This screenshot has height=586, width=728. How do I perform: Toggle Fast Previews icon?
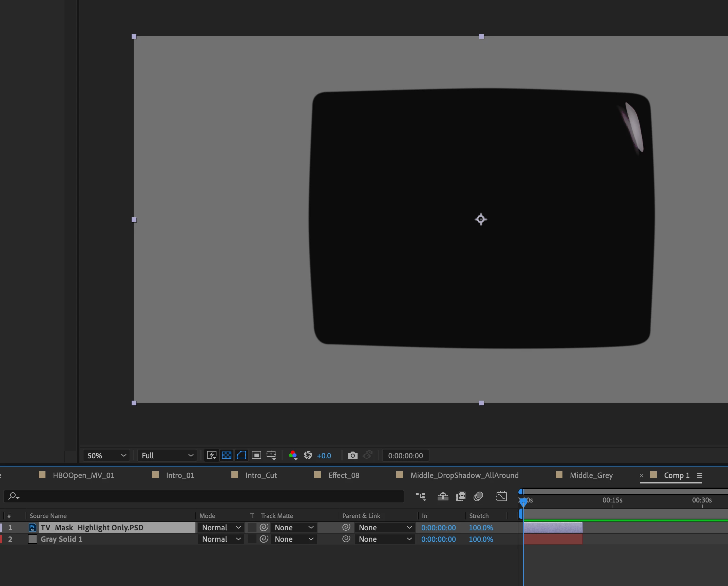pos(211,455)
